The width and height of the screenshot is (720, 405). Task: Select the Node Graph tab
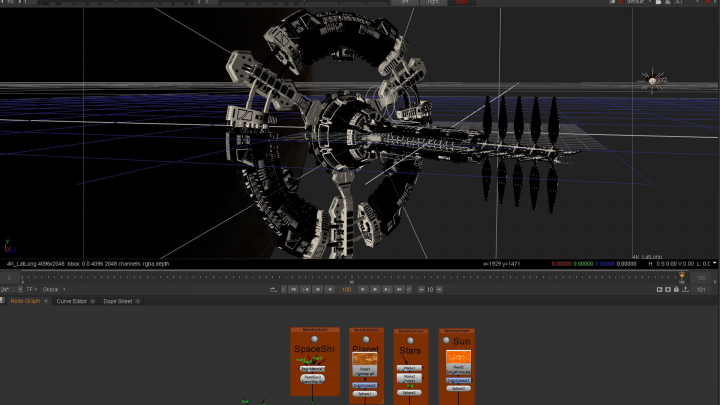pyautogui.click(x=25, y=301)
